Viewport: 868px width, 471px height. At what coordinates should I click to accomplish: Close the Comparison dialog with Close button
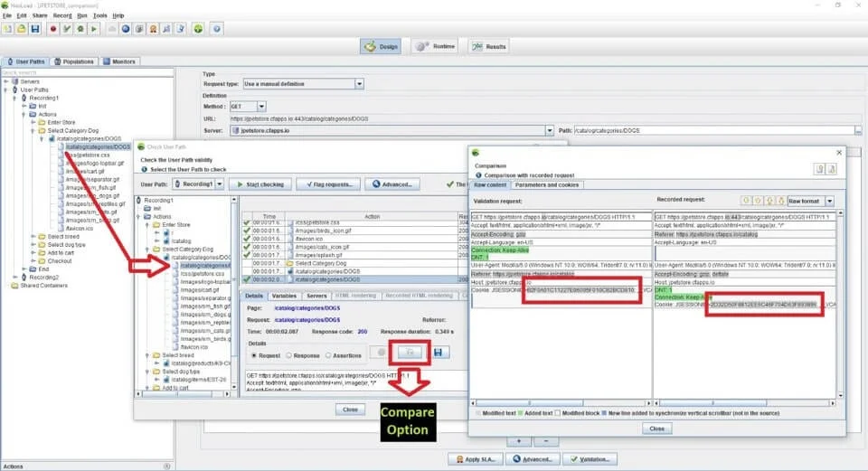[x=656, y=429]
